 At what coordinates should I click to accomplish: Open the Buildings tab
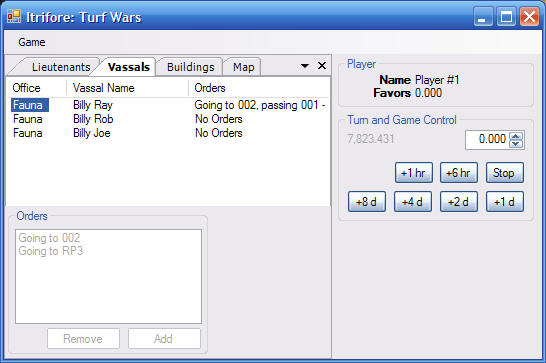pyautogui.click(x=190, y=67)
